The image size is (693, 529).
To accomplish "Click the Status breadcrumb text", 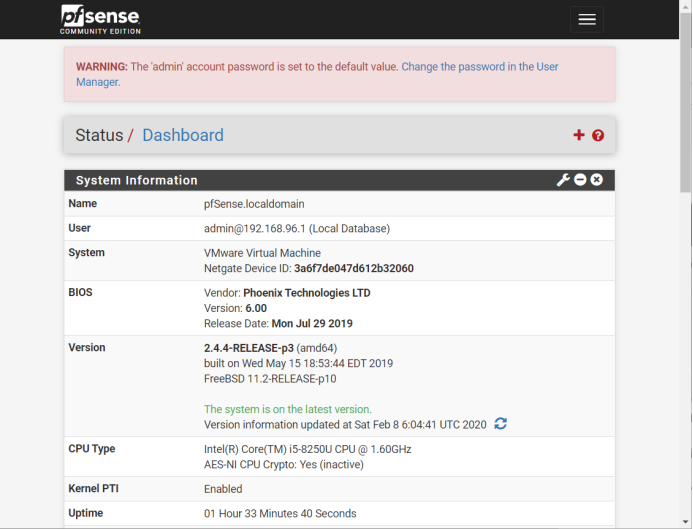I will pyautogui.click(x=99, y=135).
